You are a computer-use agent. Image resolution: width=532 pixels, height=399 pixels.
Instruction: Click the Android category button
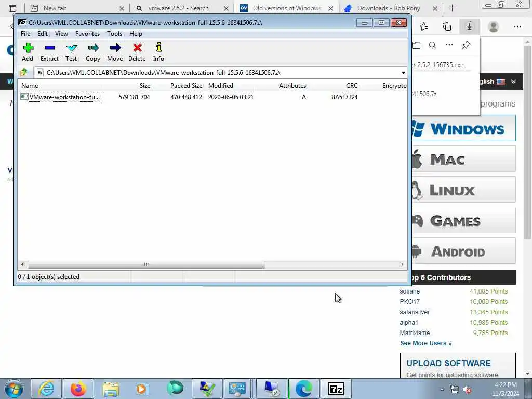(463, 251)
